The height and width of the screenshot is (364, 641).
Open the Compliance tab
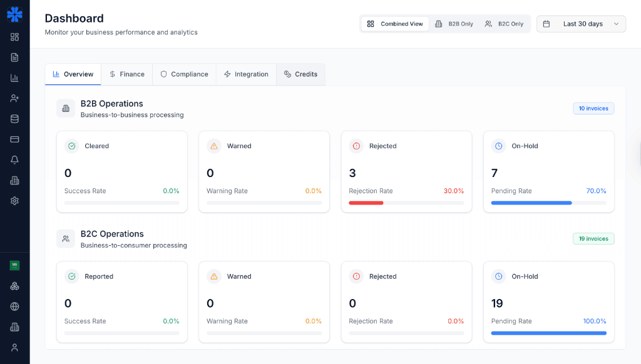[x=184, y=74]
